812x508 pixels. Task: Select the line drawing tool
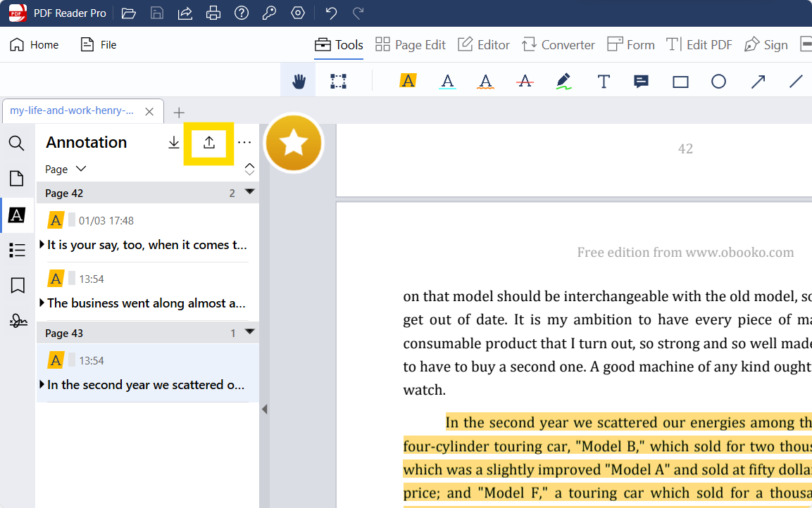(796, 81)
